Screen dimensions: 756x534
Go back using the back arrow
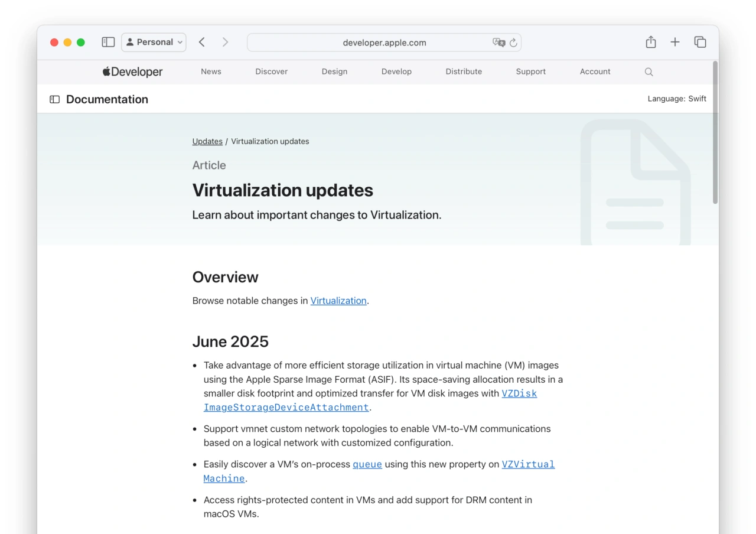point(202,42)
